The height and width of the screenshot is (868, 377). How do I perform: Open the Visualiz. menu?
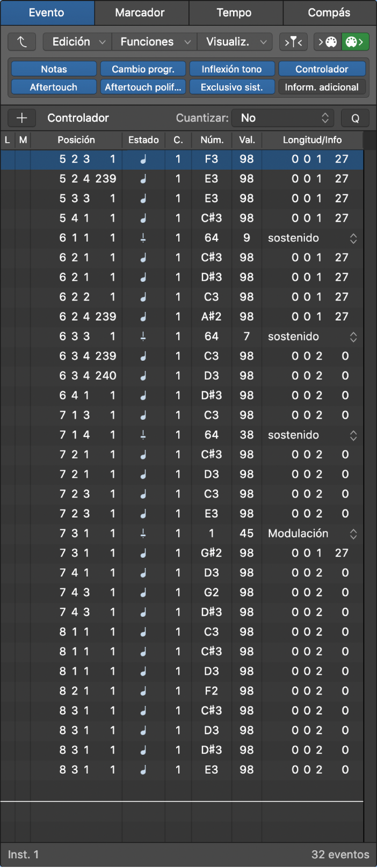236,41
